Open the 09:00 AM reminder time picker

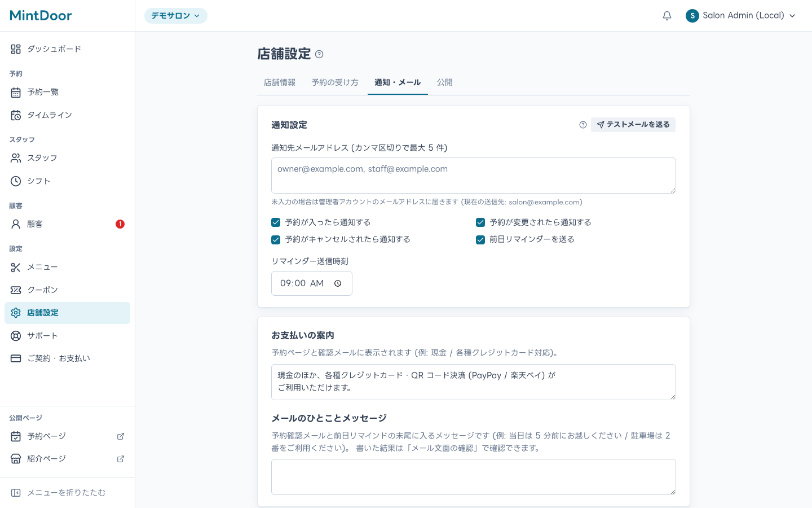pos(312,283)
